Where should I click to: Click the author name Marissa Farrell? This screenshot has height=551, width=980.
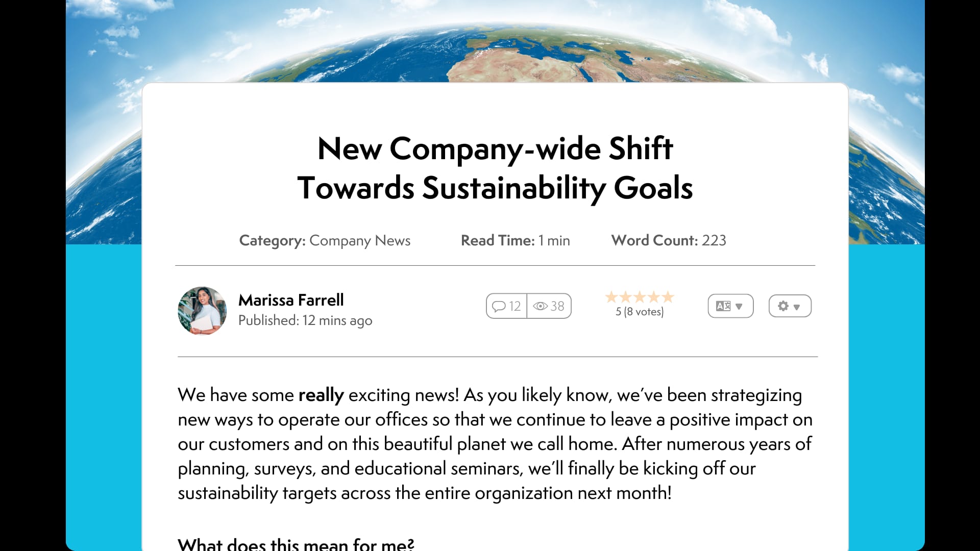coord(291,300)
